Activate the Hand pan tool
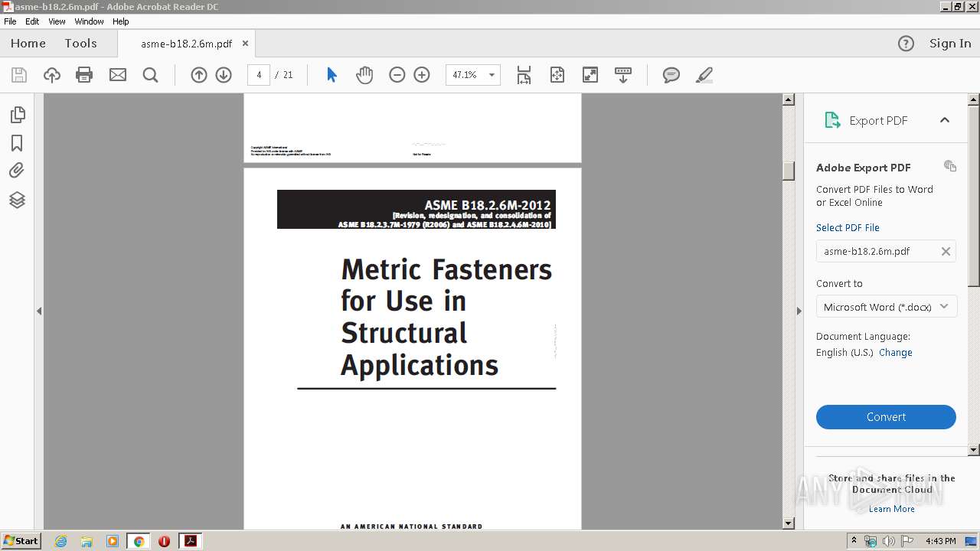Viewport: 980px width, 551px height. [364, 75]
